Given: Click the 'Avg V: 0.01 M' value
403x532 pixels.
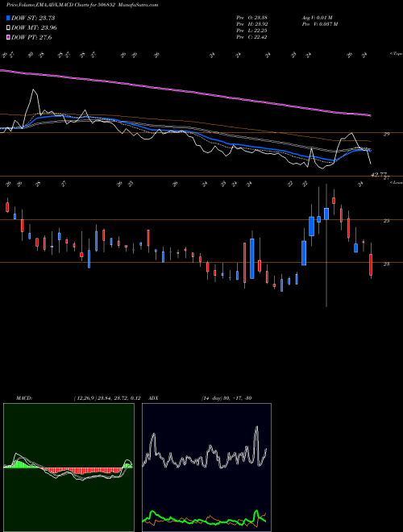Looking at the screenshot, I should click(x=318, y=18).
